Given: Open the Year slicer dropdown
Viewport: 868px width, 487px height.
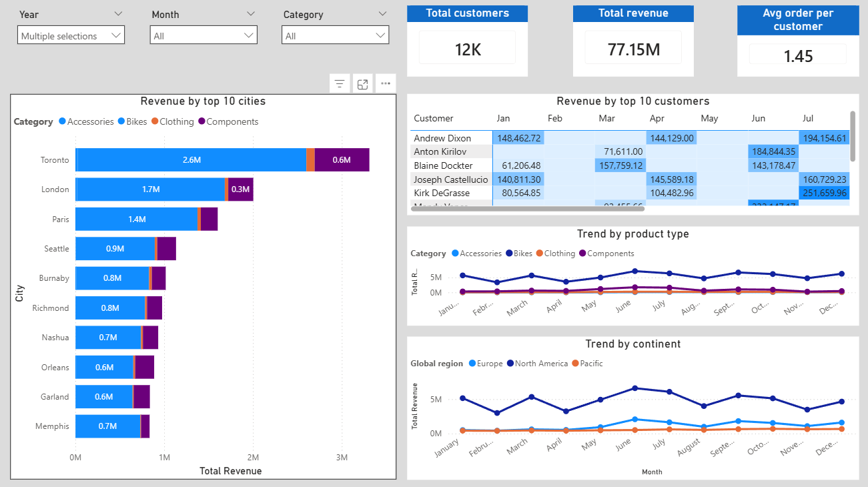Looking at the screenshot, I should coord(119,13).
